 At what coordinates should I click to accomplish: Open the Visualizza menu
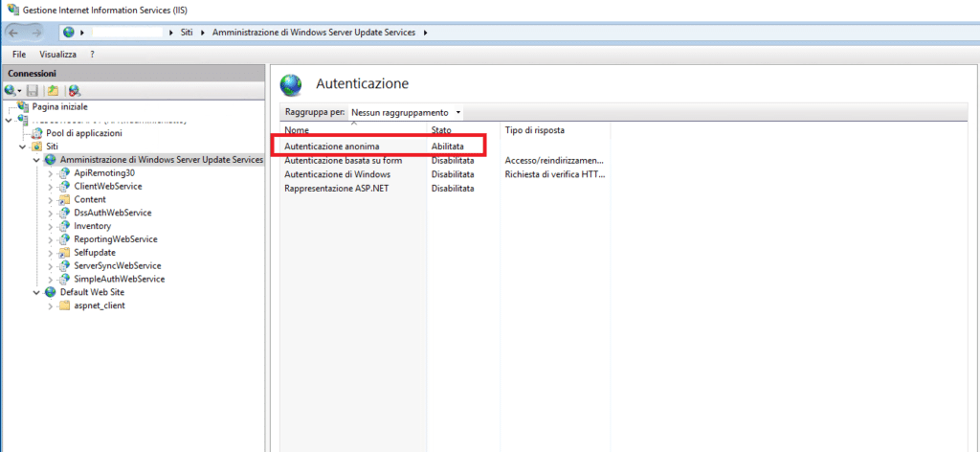(57, 55)
